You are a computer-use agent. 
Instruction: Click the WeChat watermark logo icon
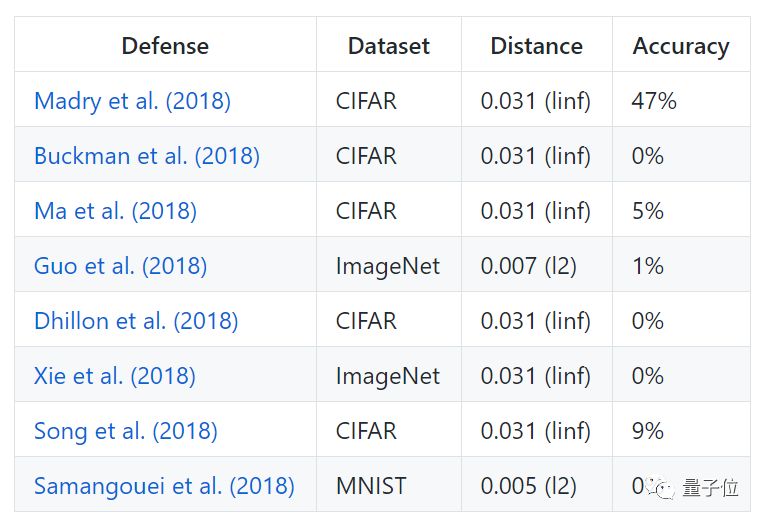(x=664, y=487)
